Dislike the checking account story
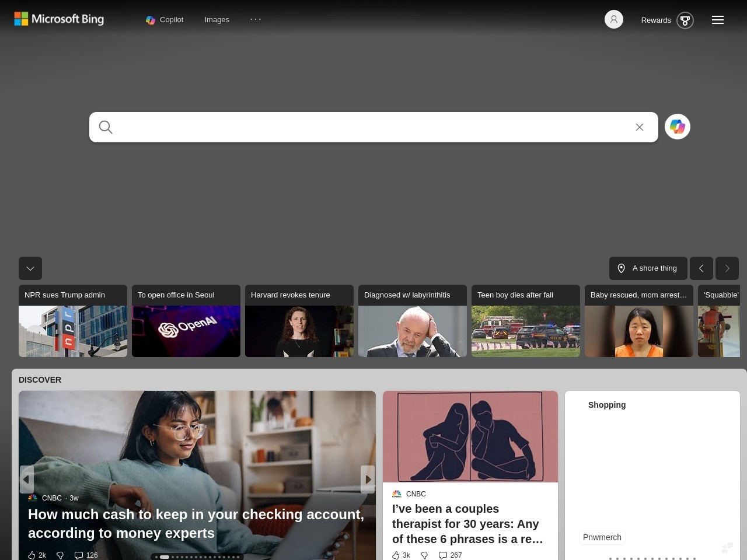747x560 pixels. coord(60,555)
